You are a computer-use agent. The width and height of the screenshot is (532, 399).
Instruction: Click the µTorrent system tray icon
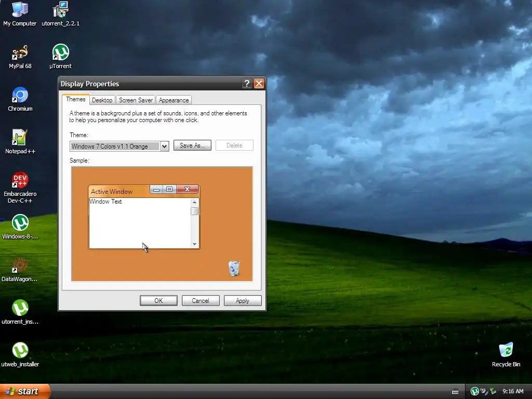[x=475, y=391]
